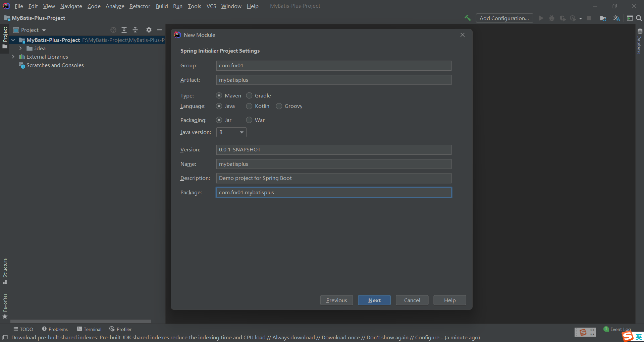Click the Search Everywhere magnifier icon
This screenshot has height=342, width=644.
[639, 18]
